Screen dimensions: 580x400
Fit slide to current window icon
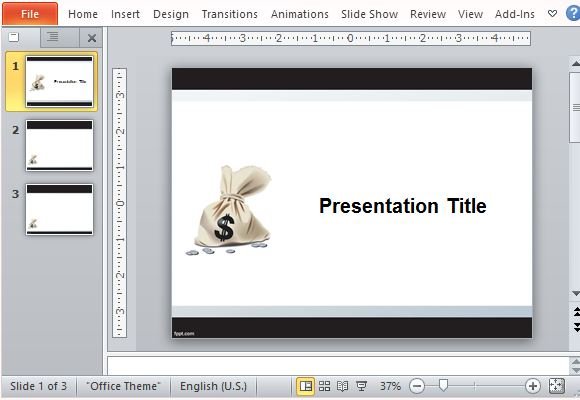[557, 386]
